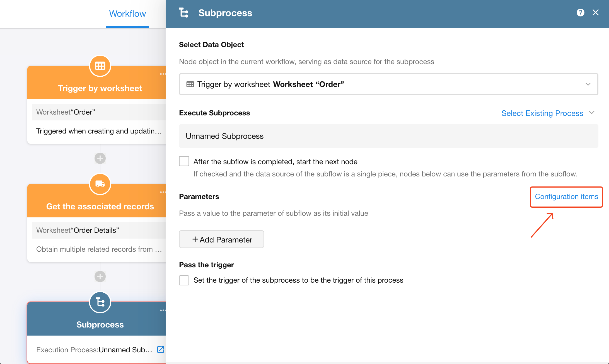Open subprocess in new window icon
Image resolution: width=609 pixels, height=364 pixels.
point(161,350)
